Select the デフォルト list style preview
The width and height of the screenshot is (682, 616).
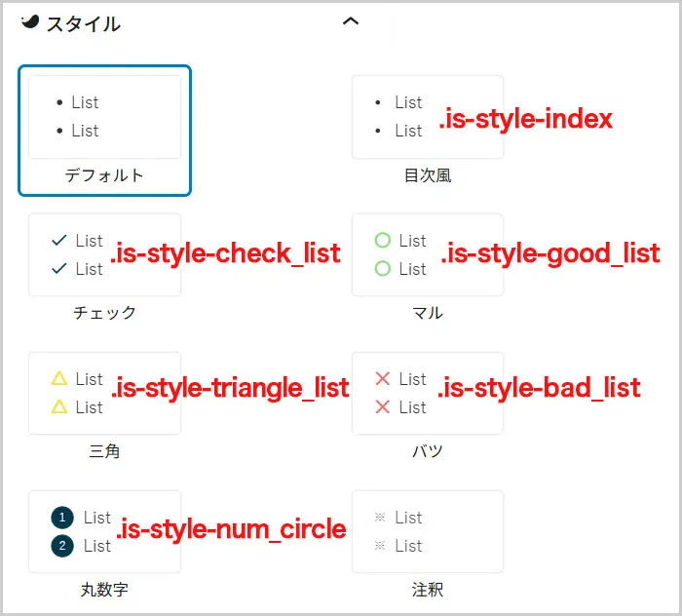click(x=104, y=116)
